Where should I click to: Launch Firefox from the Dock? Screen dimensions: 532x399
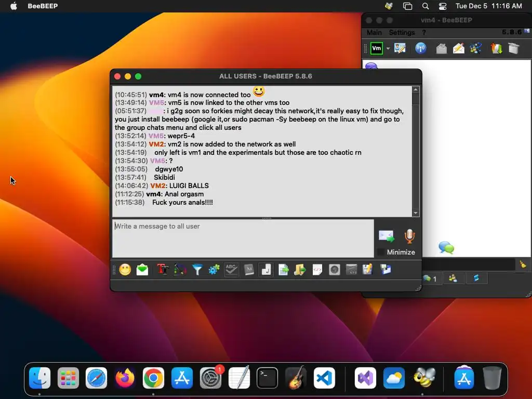(125, 378)
